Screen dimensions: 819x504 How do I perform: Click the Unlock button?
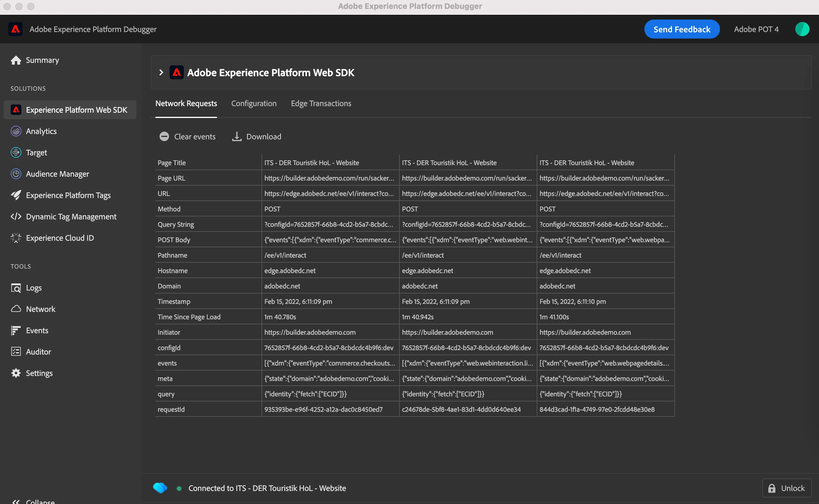click(x=787, y=488)
